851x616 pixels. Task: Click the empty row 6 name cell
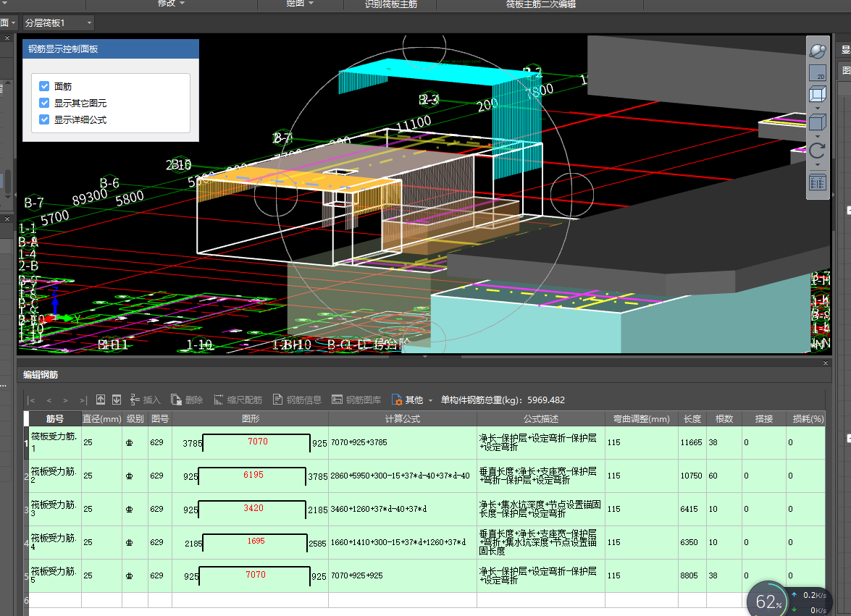click(x=55, y=600)
